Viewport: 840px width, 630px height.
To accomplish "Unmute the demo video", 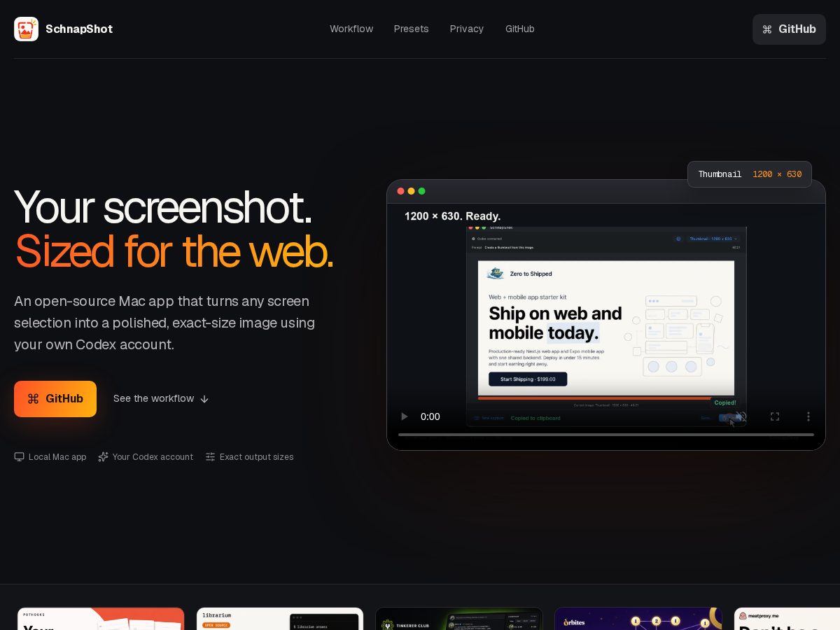I will [741, 416].
